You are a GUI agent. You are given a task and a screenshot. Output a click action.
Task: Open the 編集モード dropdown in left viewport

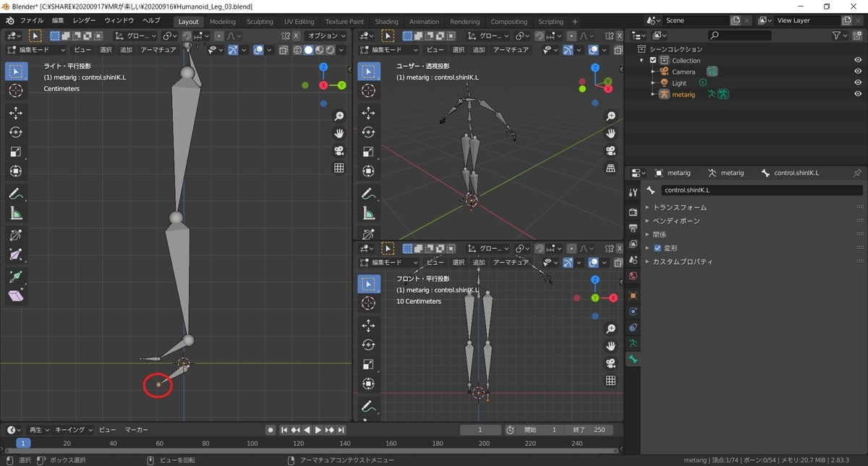36,50
